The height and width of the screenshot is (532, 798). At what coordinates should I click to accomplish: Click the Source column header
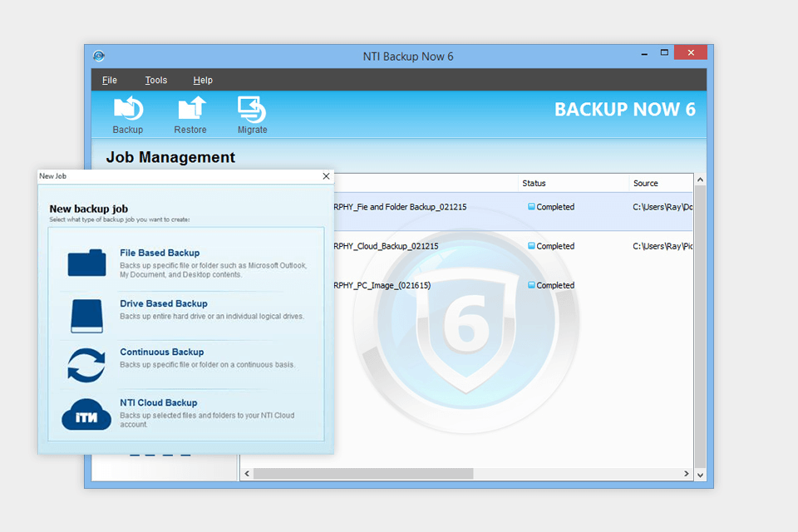[644, 183]
